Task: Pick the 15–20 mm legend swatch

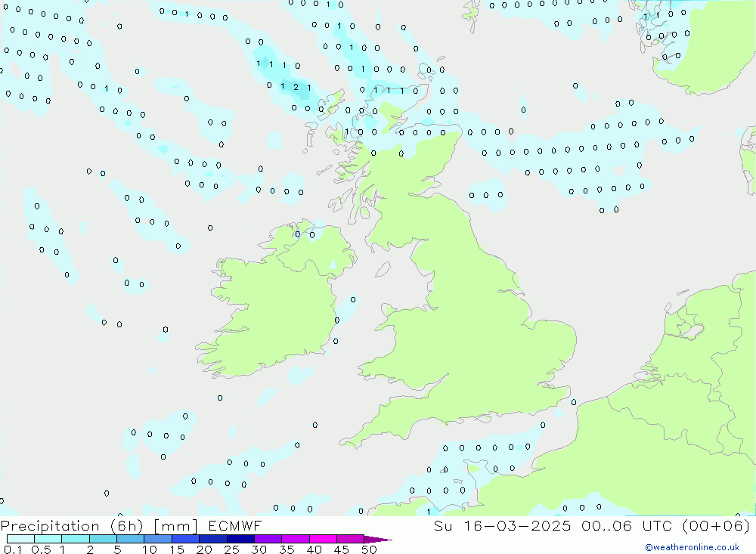Action: [x=186, y=539]
